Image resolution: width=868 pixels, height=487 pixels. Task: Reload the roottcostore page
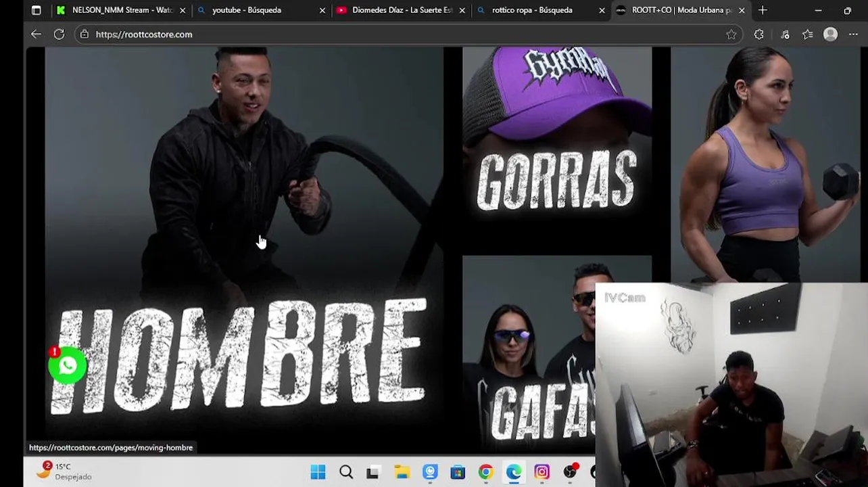coord(59,34)
